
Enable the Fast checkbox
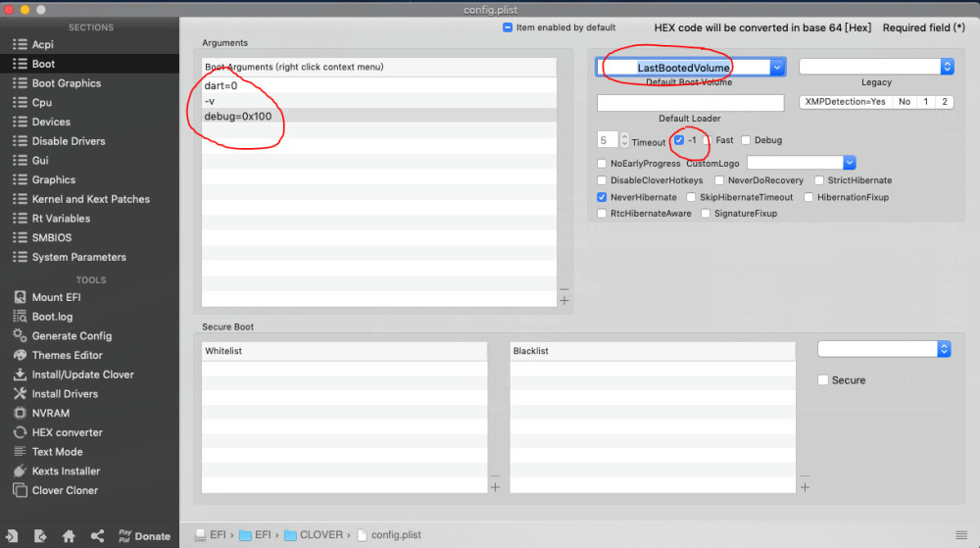pyautogui.click(x=707, y=140)
